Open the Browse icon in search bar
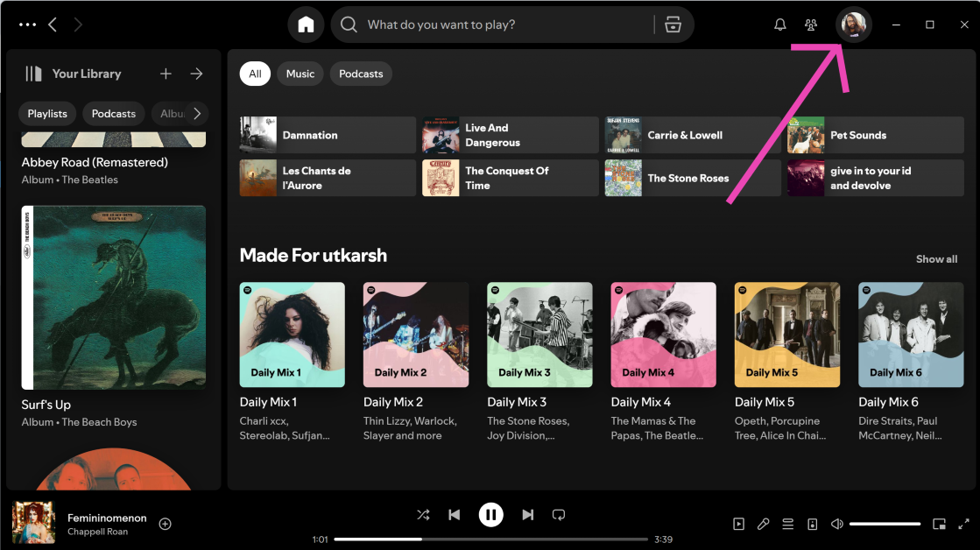 673,25
